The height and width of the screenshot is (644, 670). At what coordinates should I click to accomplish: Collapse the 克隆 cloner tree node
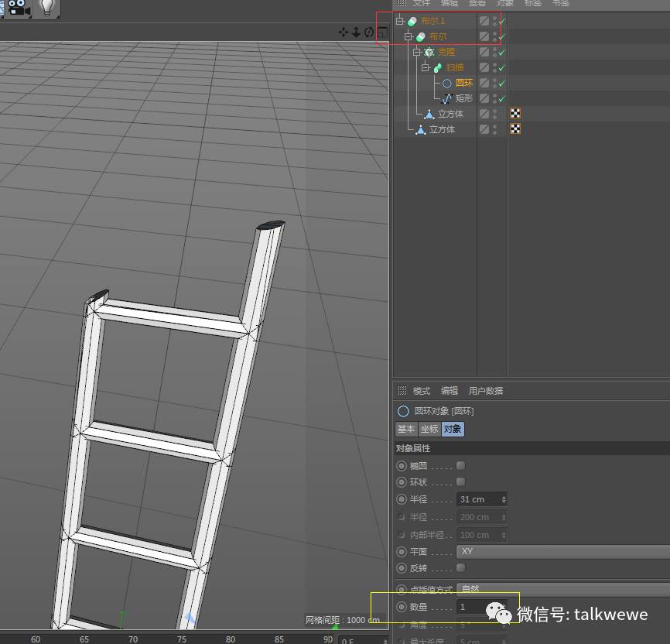pyautogui.click(x=417, y=52)
